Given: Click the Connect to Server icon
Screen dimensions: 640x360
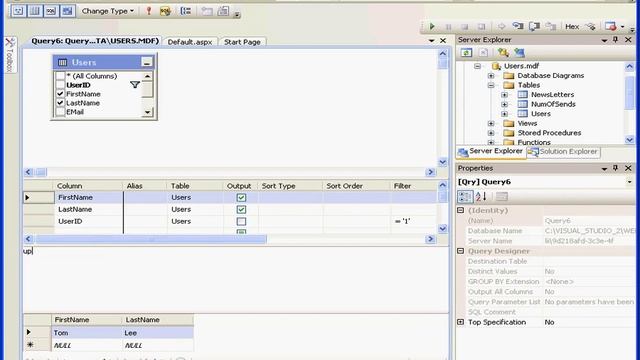Looking at the screenshot, I should pos(519,53).
